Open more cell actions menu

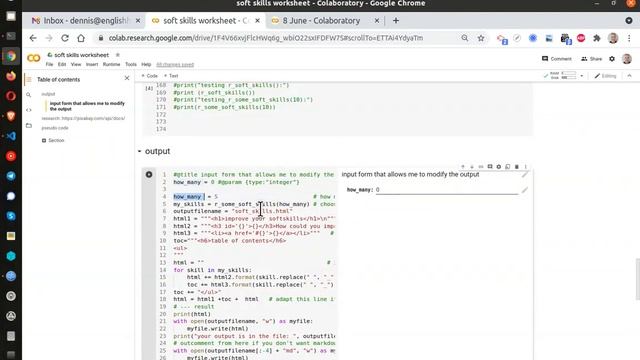(526, 167)
